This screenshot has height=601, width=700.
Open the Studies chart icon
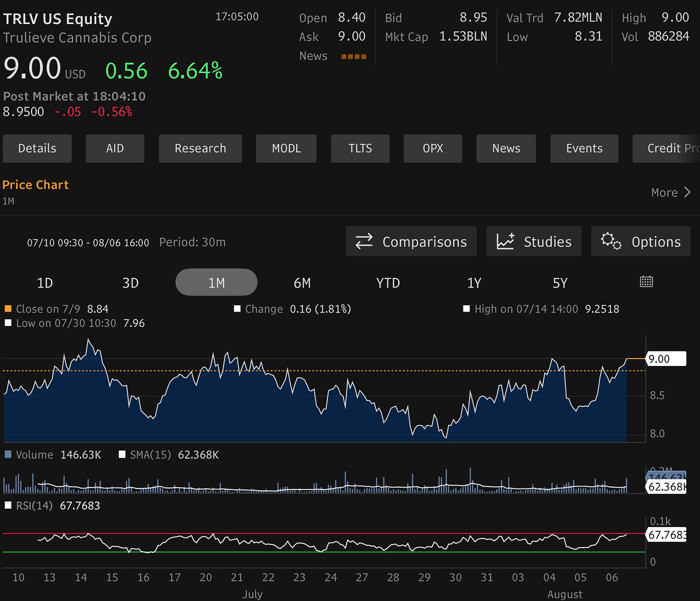[x=505, y=241]
